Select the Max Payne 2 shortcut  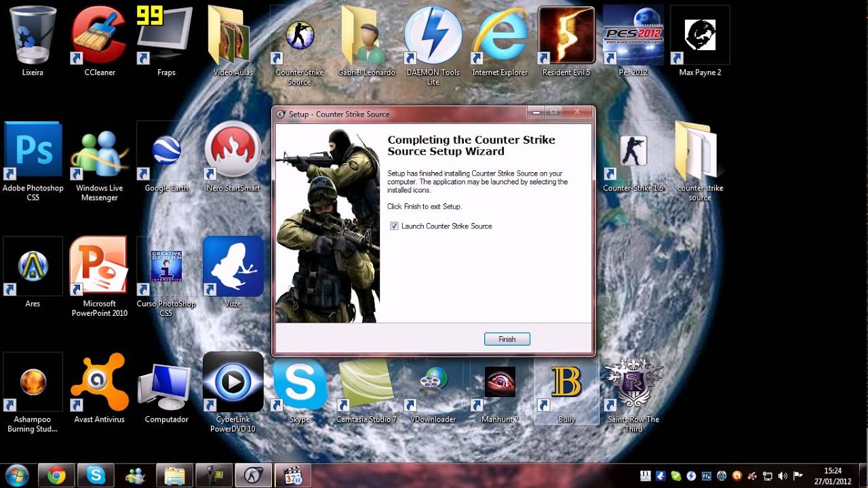(700, 41)
